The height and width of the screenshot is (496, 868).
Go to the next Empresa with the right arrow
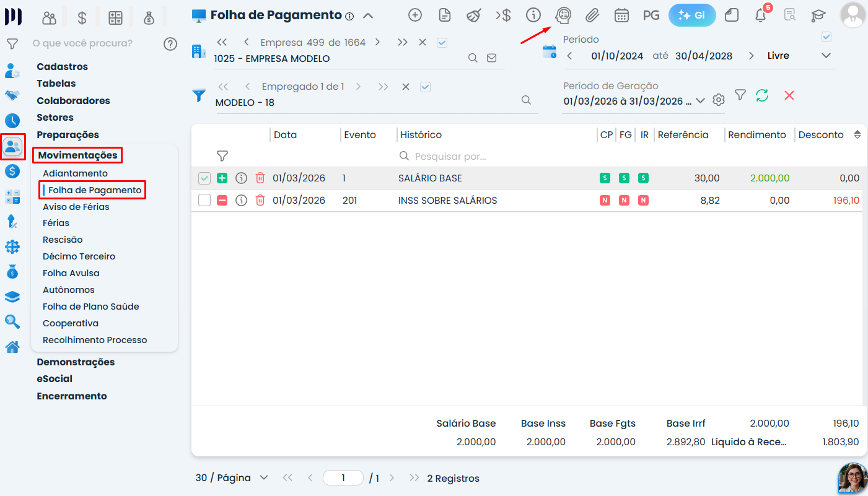[377, 43]
